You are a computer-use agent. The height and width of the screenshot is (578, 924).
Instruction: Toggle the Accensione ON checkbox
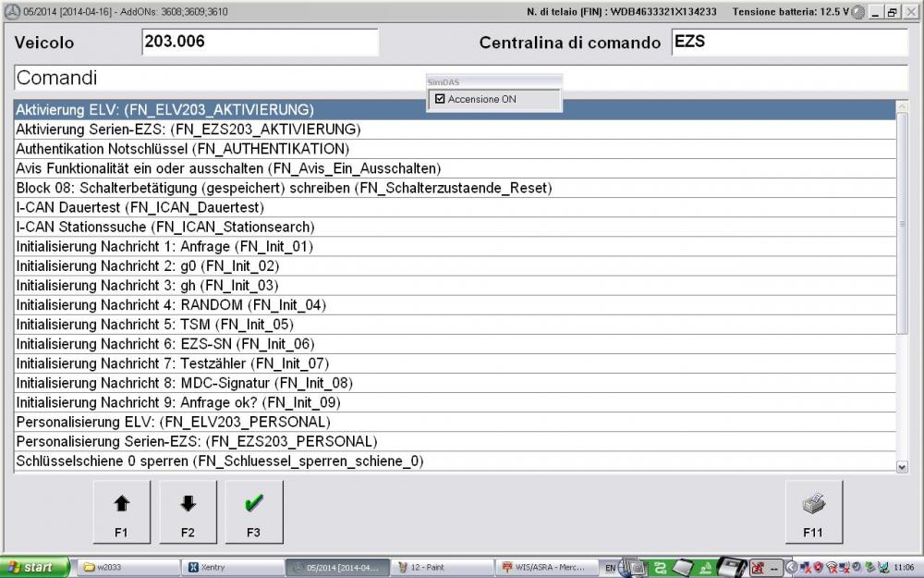tap(440, 99)
